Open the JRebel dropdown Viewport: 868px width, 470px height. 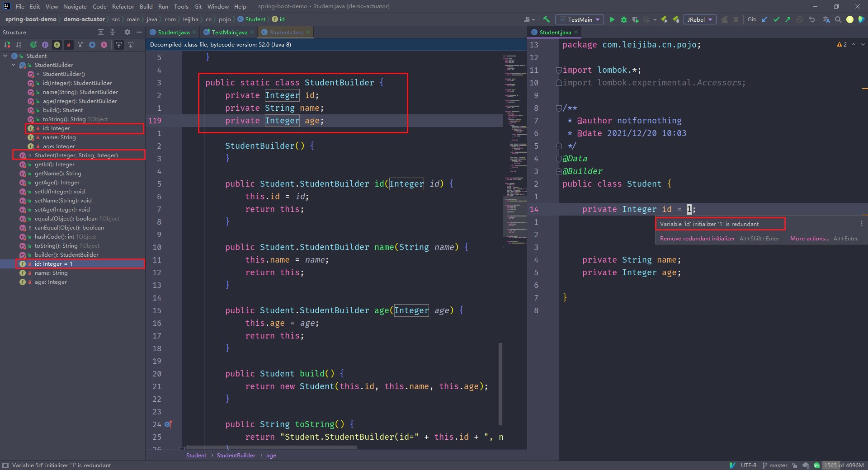click(699, 19)
